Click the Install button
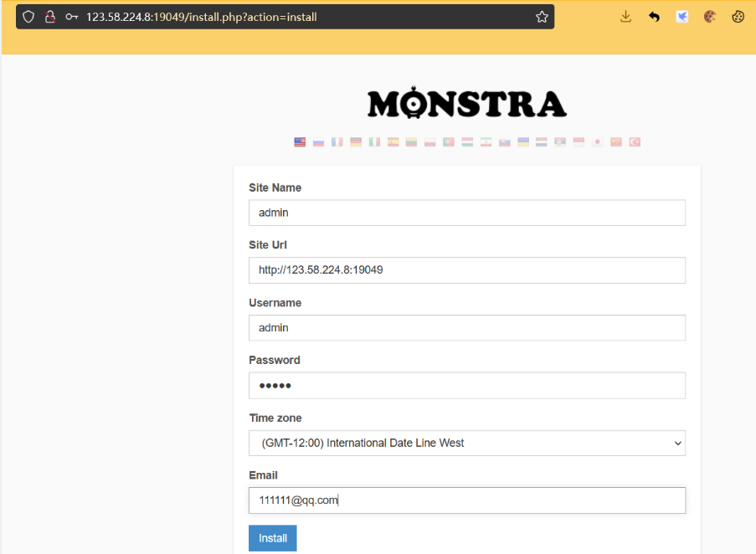Image resolution: width=756 pixels, height=554 pixels. 272,538
